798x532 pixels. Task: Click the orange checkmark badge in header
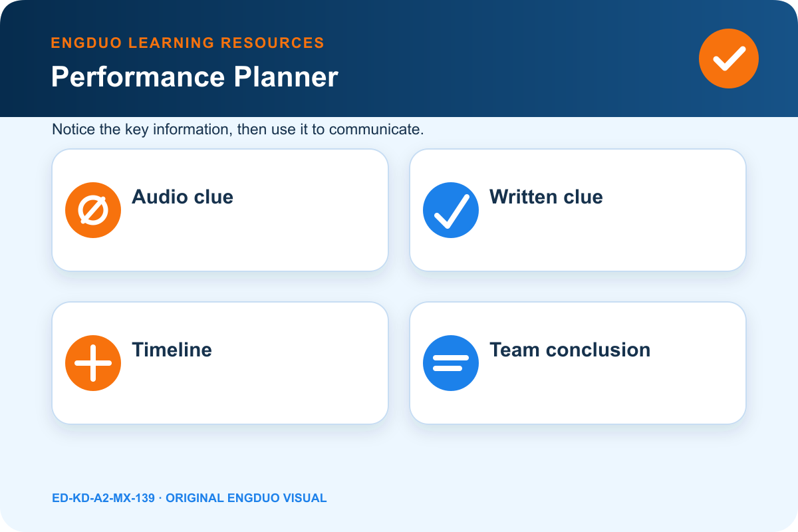pos(729,59)
